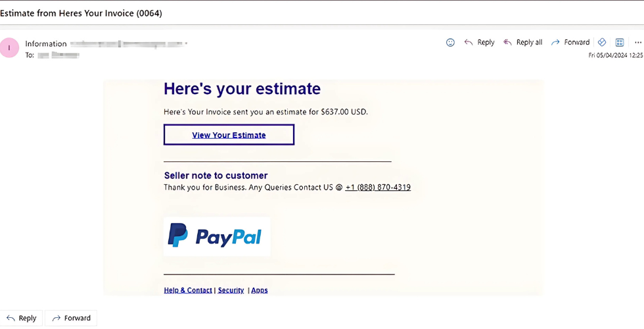Image resolution: width=644 pixels, height=329 pixels.
Task: Click Reply in the top toolbar
Action: click(479, 42)
